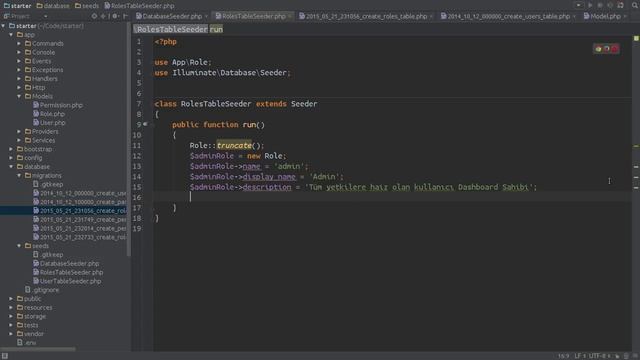Collapse the seeds folder

[x=19, y=246]
